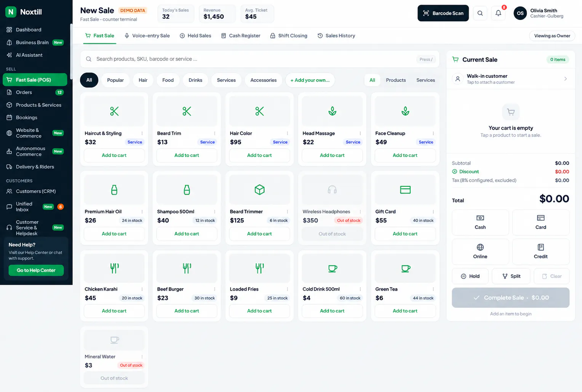Open the Sales History tab
The width and height of the screenshot is (582, 392).
[x=336, y=36]
